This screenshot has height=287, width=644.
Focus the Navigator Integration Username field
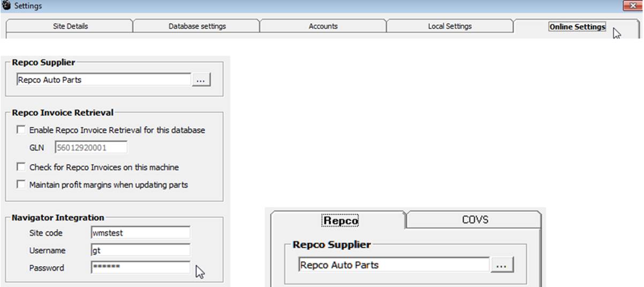point(140,250)
